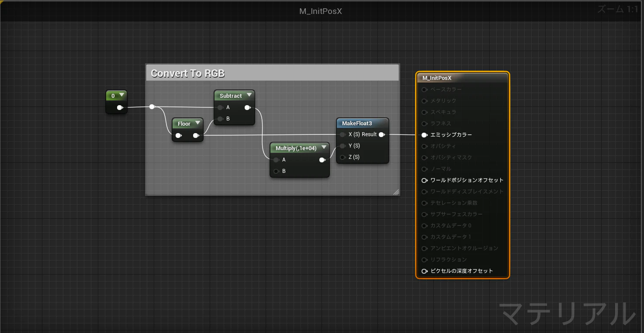Click the Multiply node's B input pin
The height and width of the screenshot is (333, 644).
click(x=276, y=171)
